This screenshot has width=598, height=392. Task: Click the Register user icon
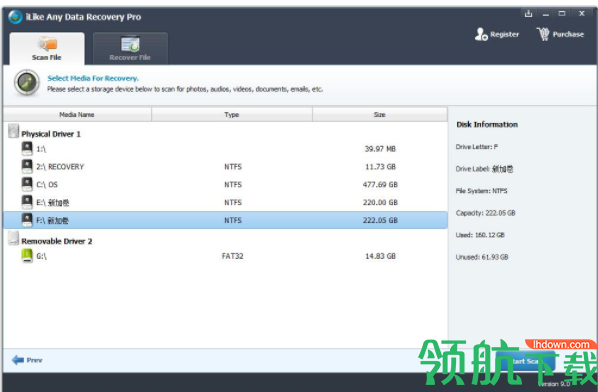(x=481, y=34)
